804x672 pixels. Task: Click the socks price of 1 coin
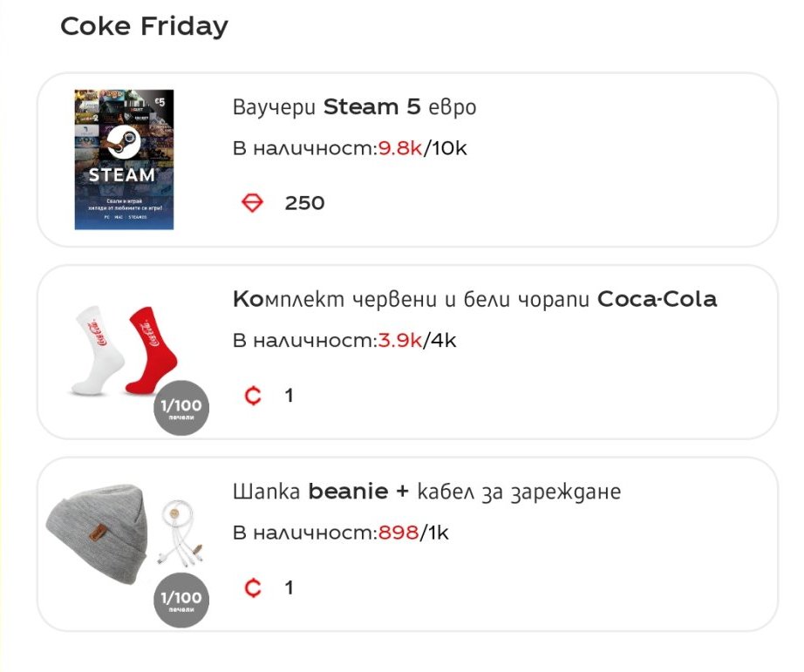coord(289,396)
